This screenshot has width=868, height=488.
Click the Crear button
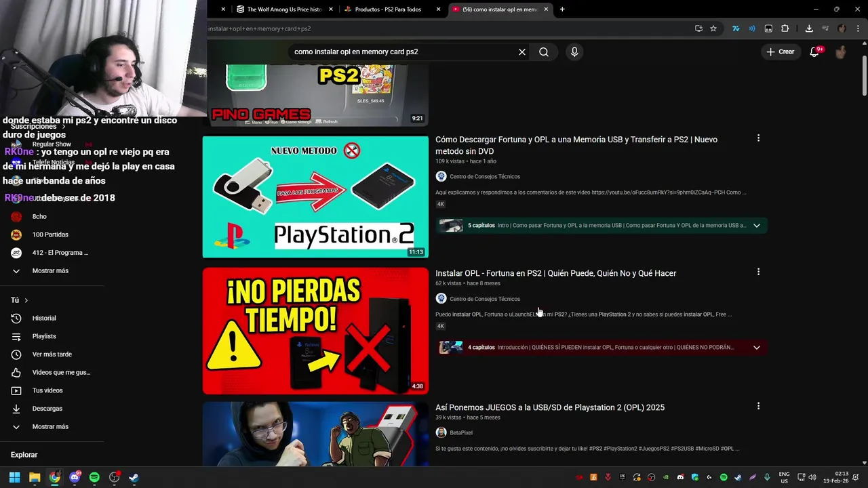(780, 52)
